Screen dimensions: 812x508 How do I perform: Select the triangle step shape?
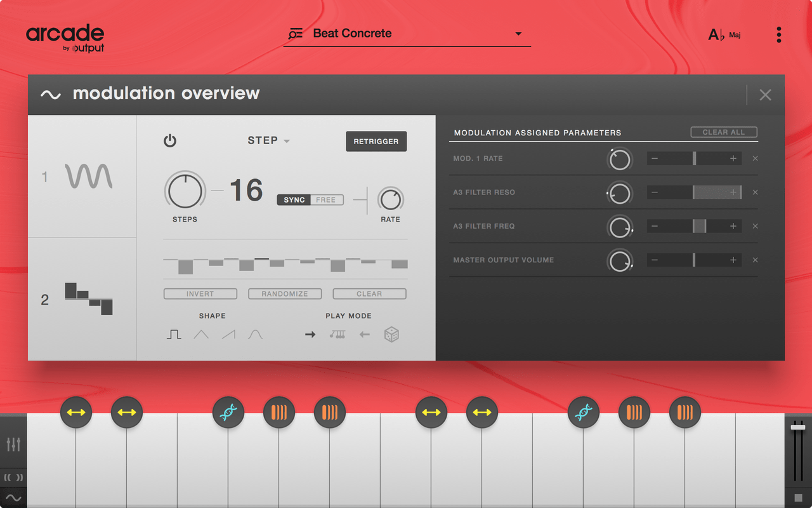coord(201,334)
